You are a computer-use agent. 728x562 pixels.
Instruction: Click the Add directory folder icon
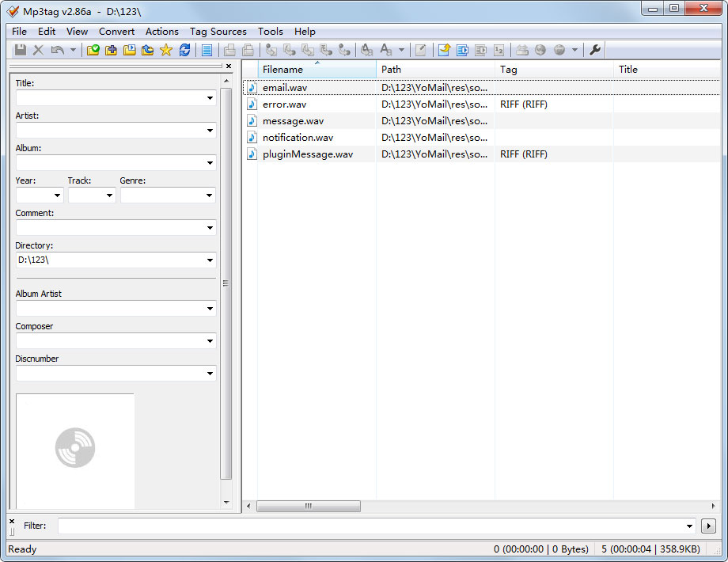111,50
